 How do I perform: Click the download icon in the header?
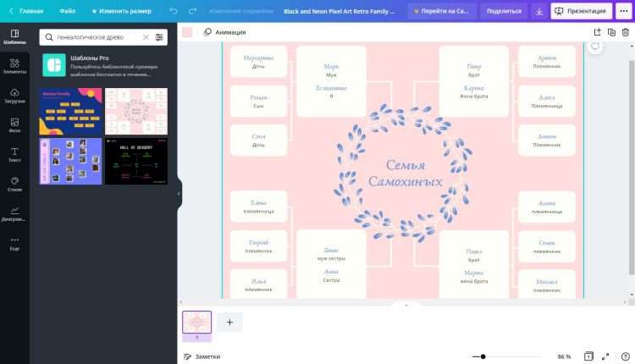click(x=539, y=11)
